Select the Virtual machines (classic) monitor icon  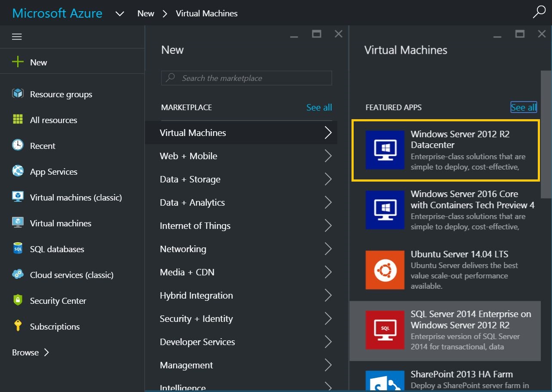[17, 197]
